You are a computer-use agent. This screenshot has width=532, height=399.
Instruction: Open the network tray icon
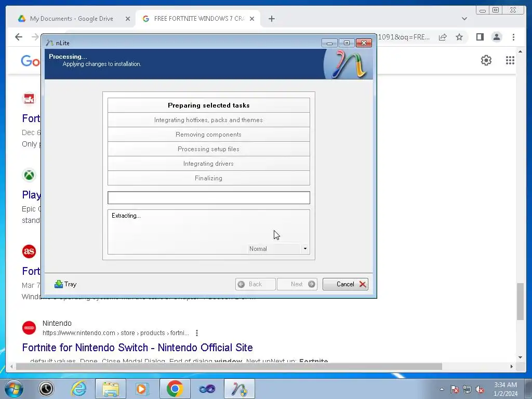pyautogui.click(x=467, y=389)
